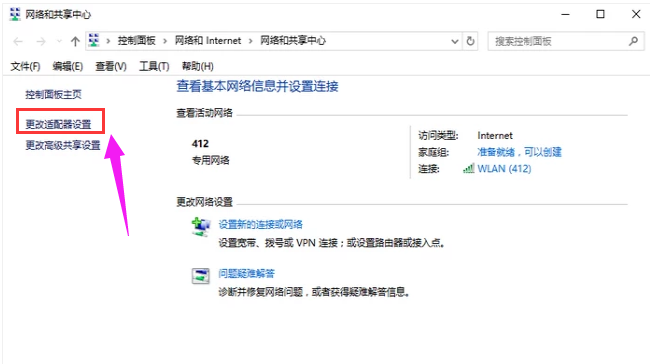This screenshot has width=650, height=364.
Task: Click the 准备就绪，可以创建 homegroup link
Action: [x=519, y=152]
